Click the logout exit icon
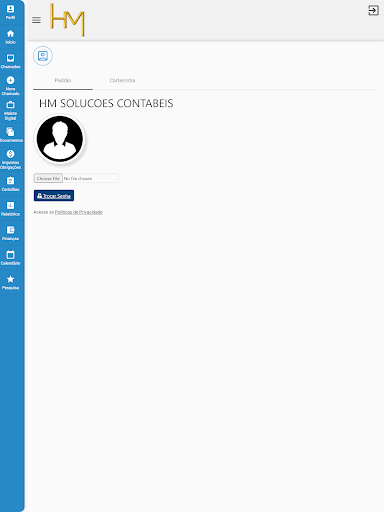384x512 pixels. 373,10
